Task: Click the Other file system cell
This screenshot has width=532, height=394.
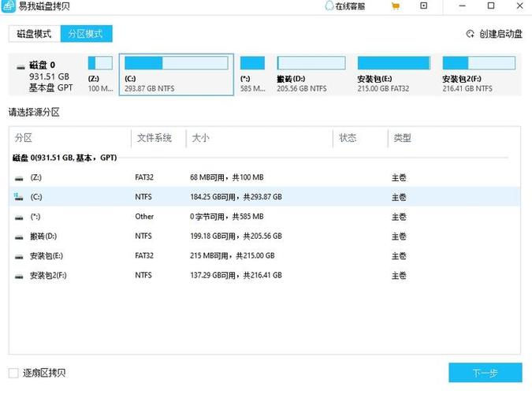Action: point(144,217)
